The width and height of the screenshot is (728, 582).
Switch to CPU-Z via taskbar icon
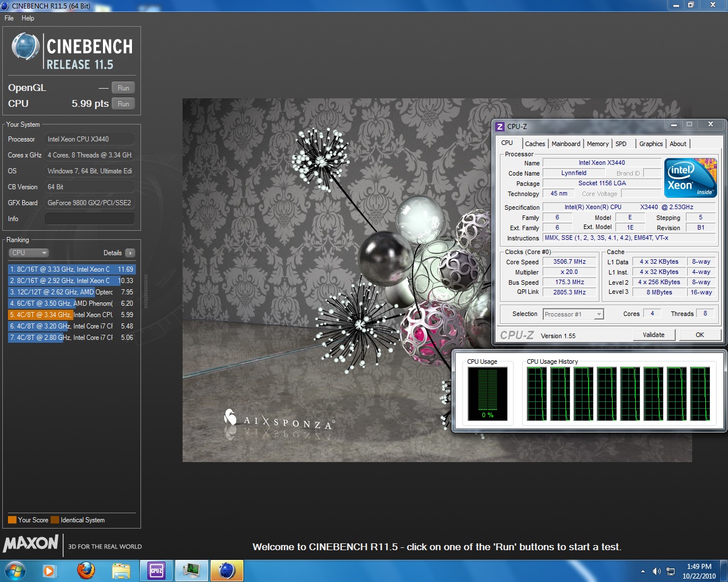(156, 571)
